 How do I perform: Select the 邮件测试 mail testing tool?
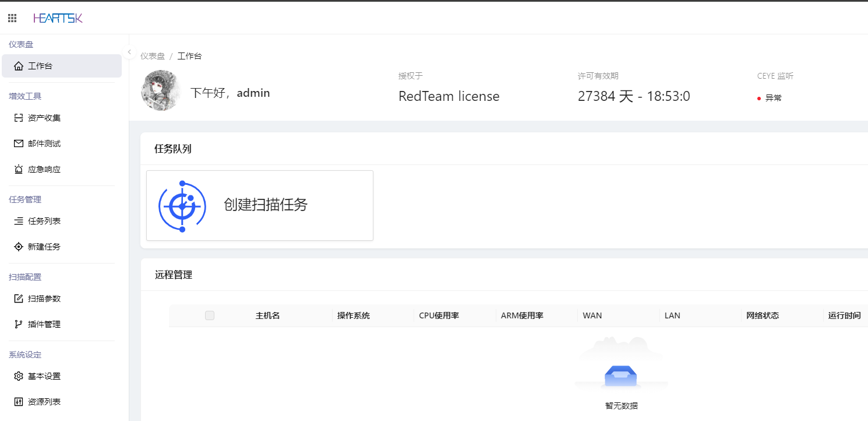pos(44,143)
